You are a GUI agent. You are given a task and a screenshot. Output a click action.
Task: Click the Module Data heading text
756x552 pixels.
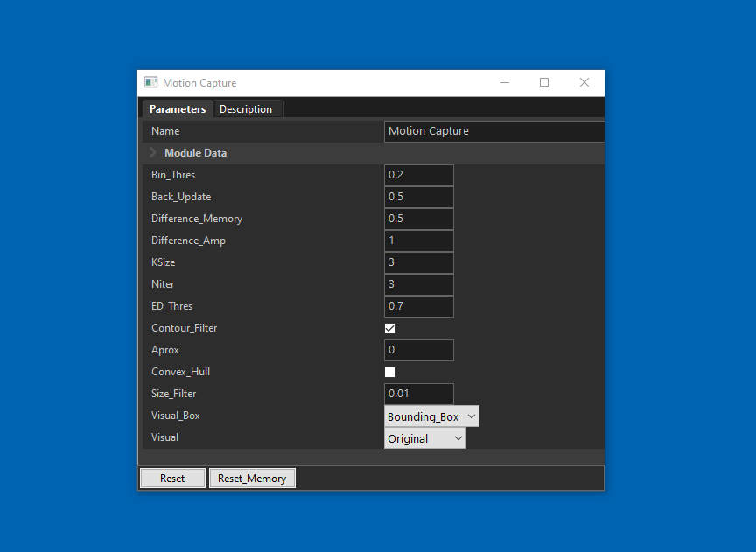point(195,153)
